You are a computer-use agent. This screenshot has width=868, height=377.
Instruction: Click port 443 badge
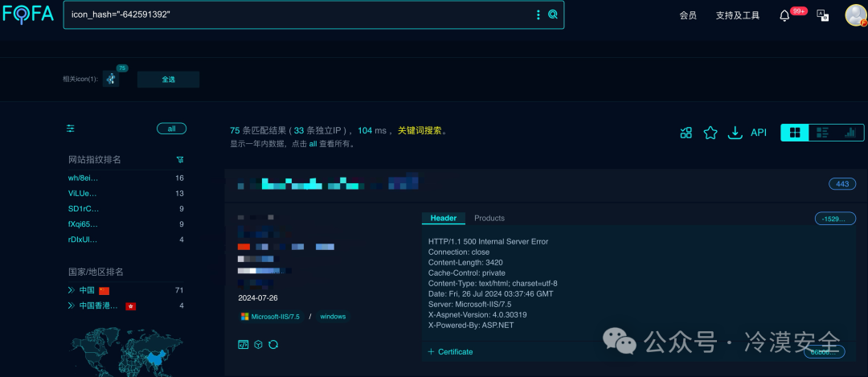[842, 184]
